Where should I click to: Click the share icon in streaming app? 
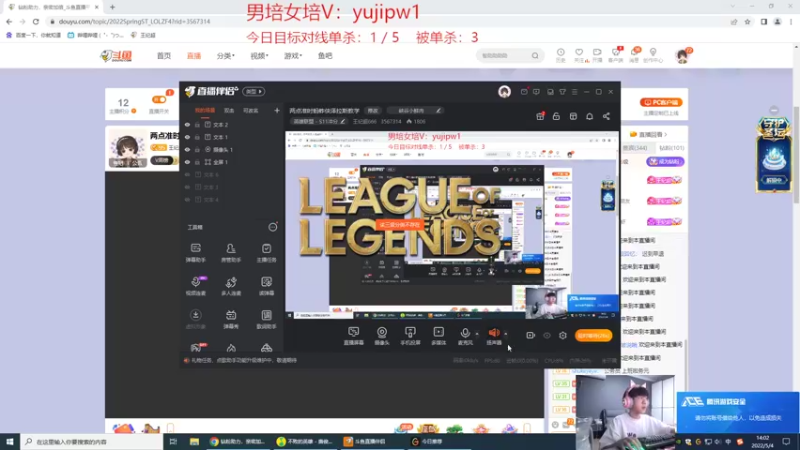click(606, 116)
